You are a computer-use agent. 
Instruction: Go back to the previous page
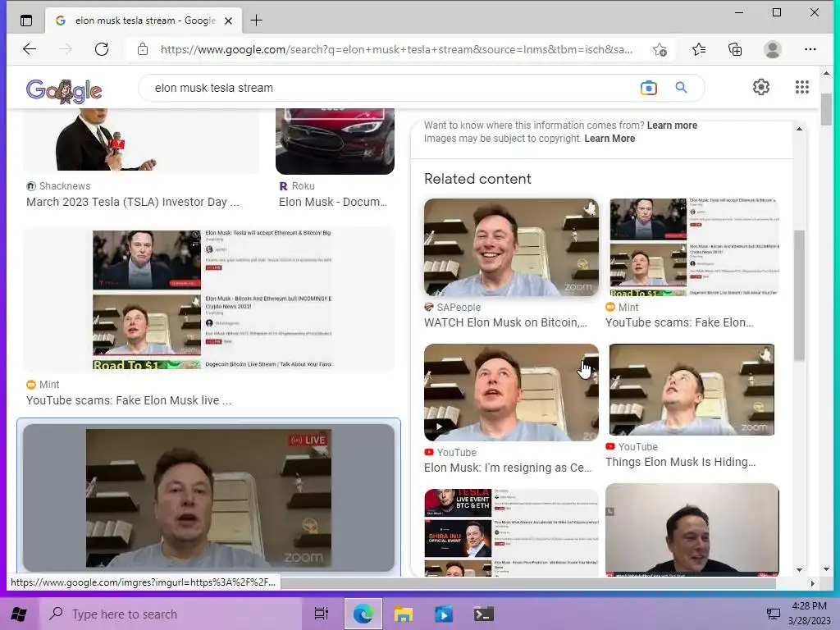(x=30, y=49)
